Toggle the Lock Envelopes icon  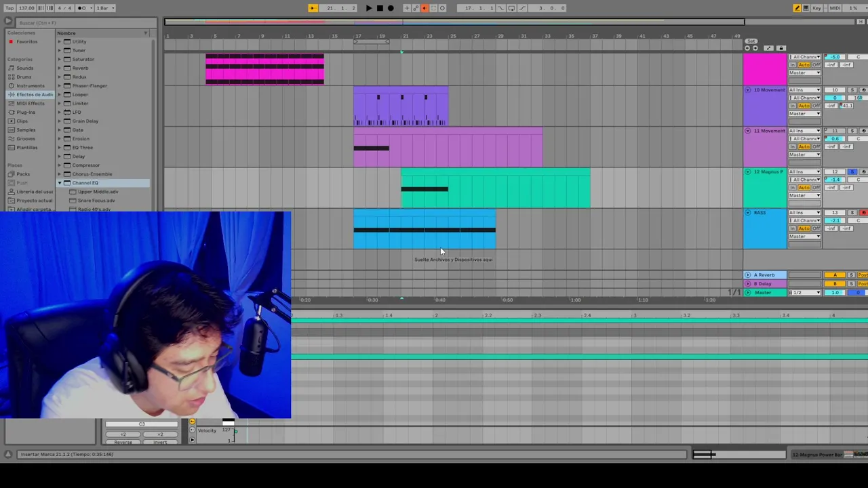point(781,48)
